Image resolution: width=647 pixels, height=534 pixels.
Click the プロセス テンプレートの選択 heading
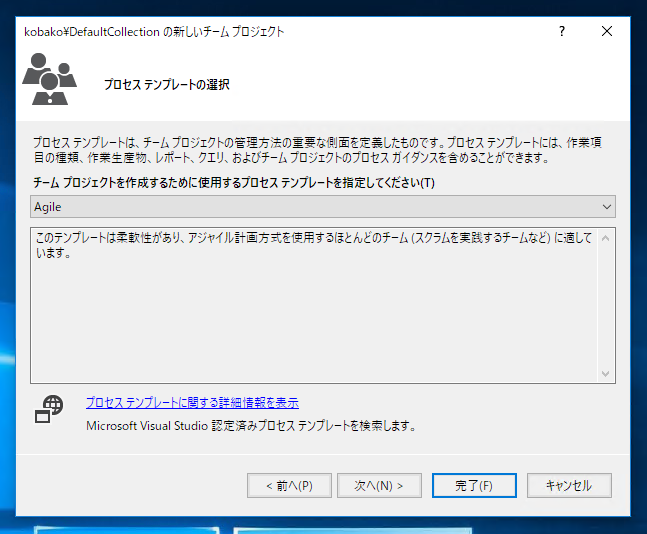point(167,85)
